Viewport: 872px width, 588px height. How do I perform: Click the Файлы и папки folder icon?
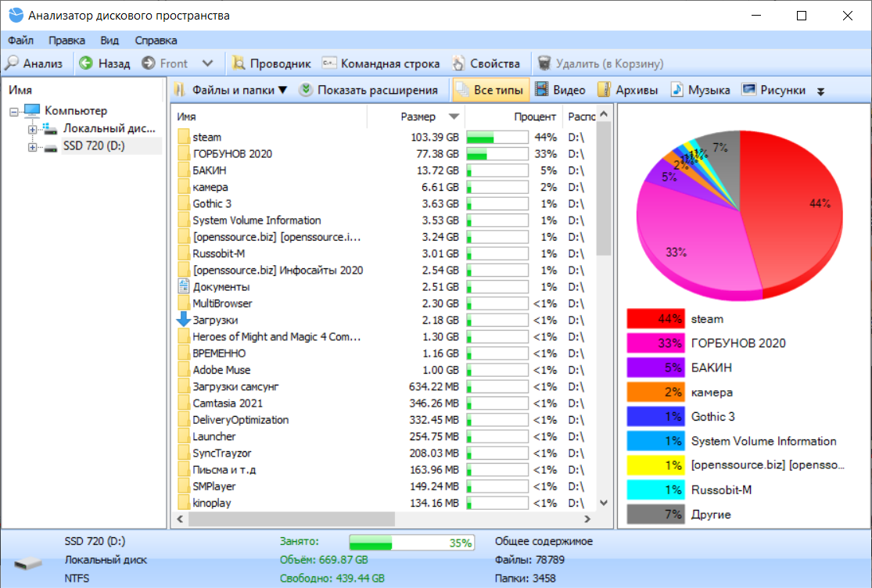pyautogui.click(x=180, y=89)
